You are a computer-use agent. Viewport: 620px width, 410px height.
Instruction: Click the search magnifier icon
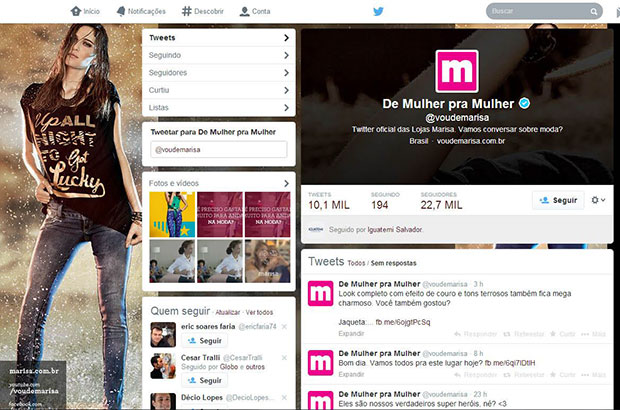click(x=594, y=11)
